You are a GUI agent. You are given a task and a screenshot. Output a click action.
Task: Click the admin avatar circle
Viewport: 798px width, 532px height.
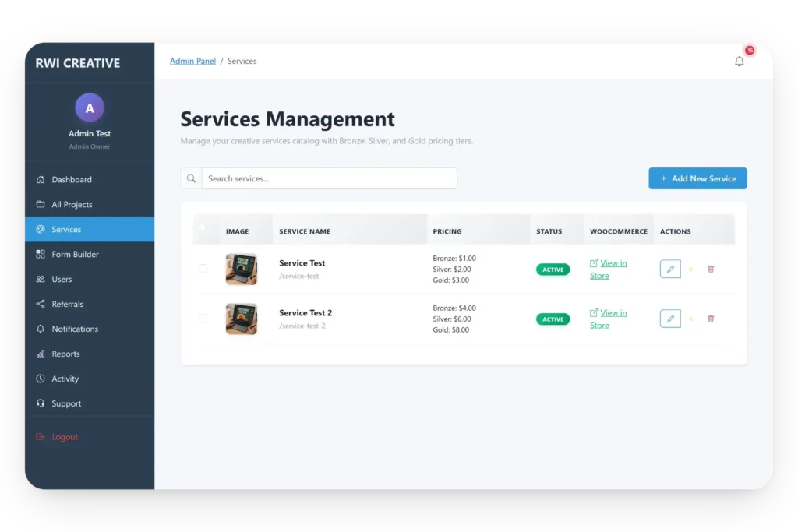[x=90, y=108]
